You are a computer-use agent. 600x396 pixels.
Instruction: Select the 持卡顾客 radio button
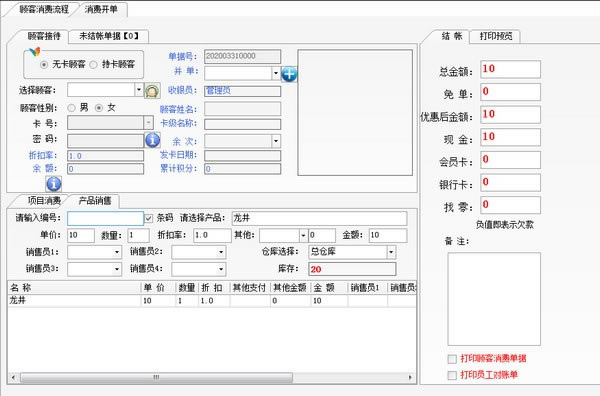click(93, 65)
